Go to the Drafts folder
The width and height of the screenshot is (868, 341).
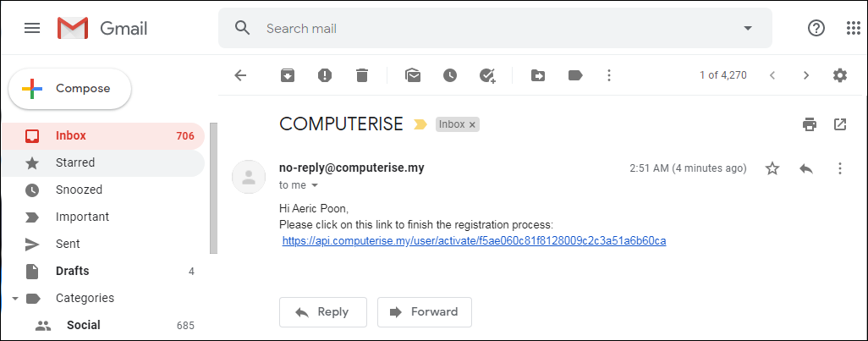tap(72, 271)
